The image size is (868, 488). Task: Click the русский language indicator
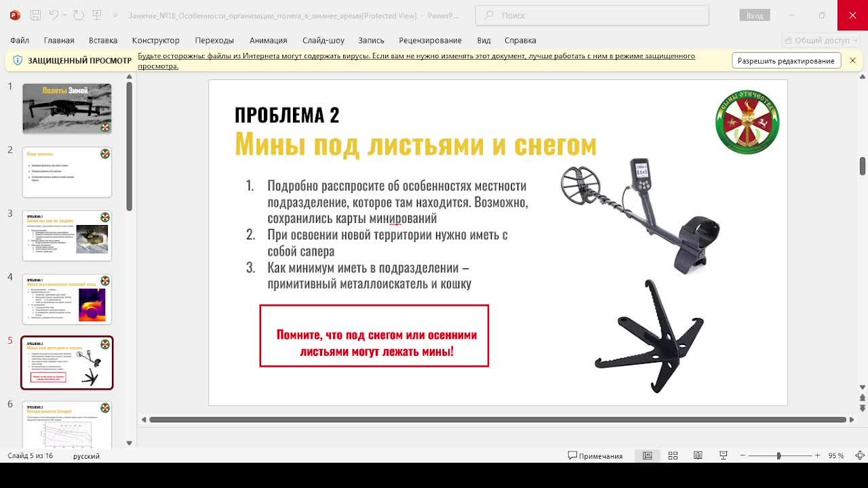(x=86, y=455)
